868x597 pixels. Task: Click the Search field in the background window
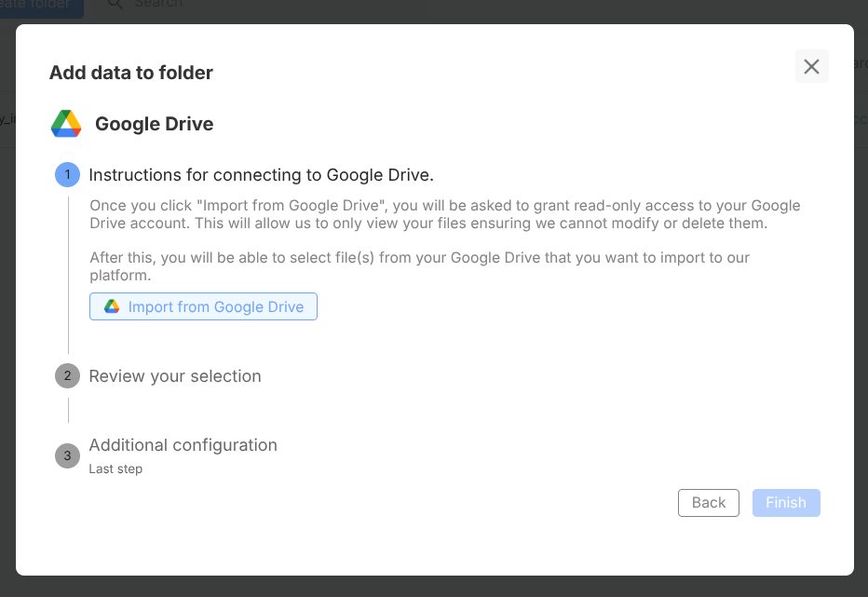coord(158,5)
